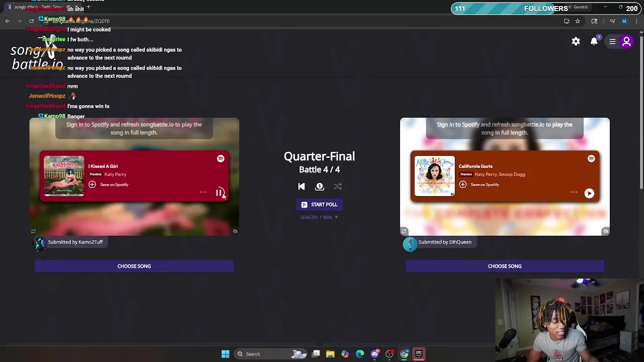Open the Chrome profile button
Image resolution: width=644 pixels, height=362 pixels.
[x=624, y=21]
